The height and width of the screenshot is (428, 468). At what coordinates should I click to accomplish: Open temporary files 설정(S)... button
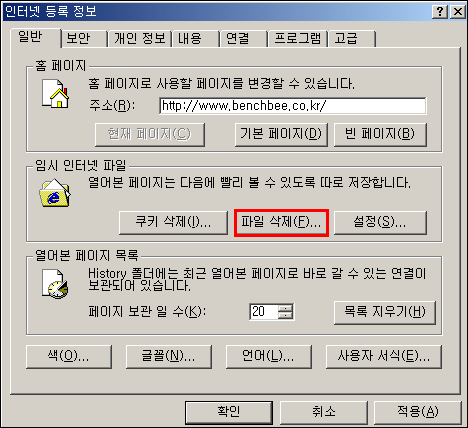[380, 223]
